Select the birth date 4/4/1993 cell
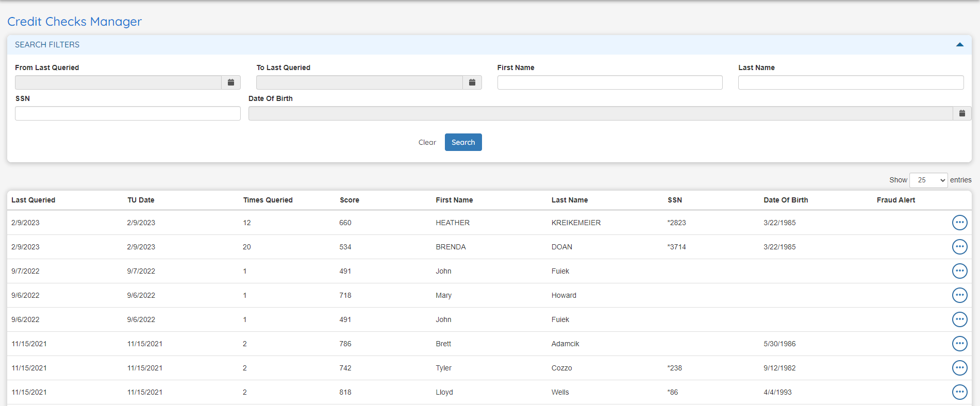The image size is (980, 406). click(x=777, y=392)
